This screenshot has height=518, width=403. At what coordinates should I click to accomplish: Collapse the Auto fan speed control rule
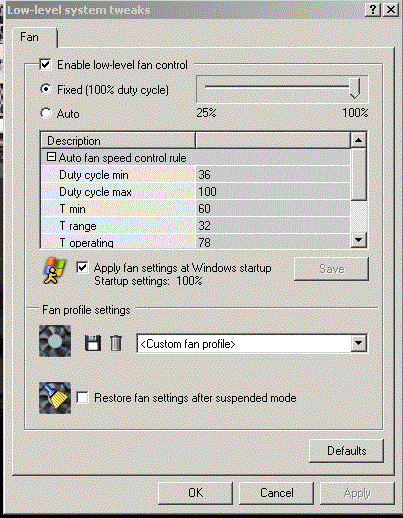(x=51, y=157)
